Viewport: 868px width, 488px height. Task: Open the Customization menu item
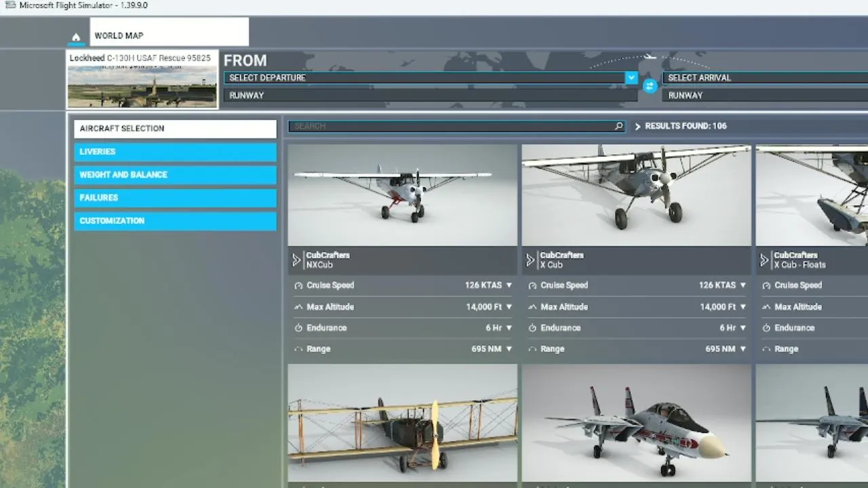click(175, 221)
